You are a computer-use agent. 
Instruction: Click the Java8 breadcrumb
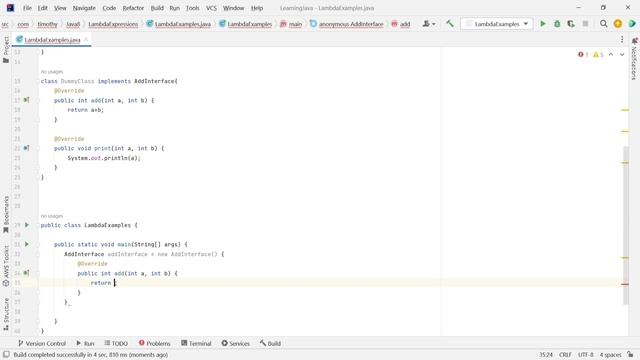tap(73, 24)
